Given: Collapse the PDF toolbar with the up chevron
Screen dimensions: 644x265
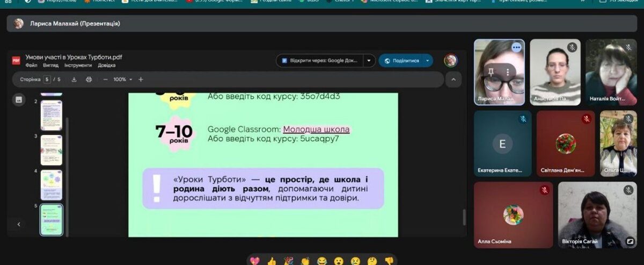Looking at the screenshot, I should tap(453, 80).
